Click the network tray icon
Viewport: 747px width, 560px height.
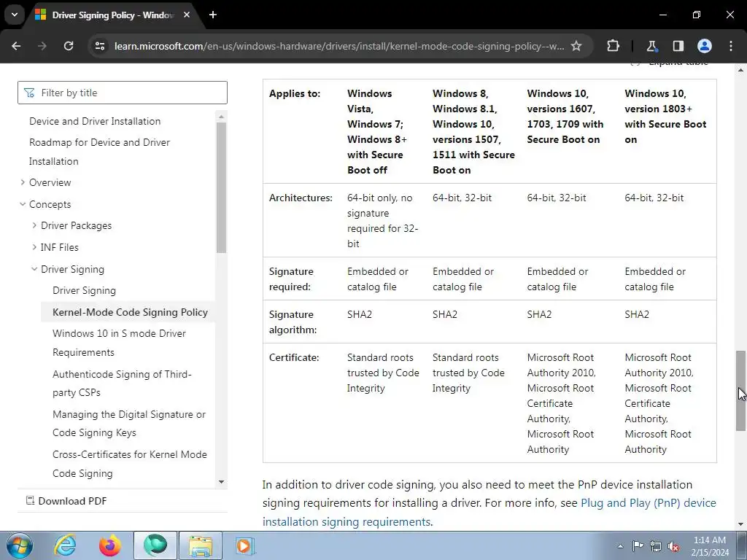click(x=656, y=546)
